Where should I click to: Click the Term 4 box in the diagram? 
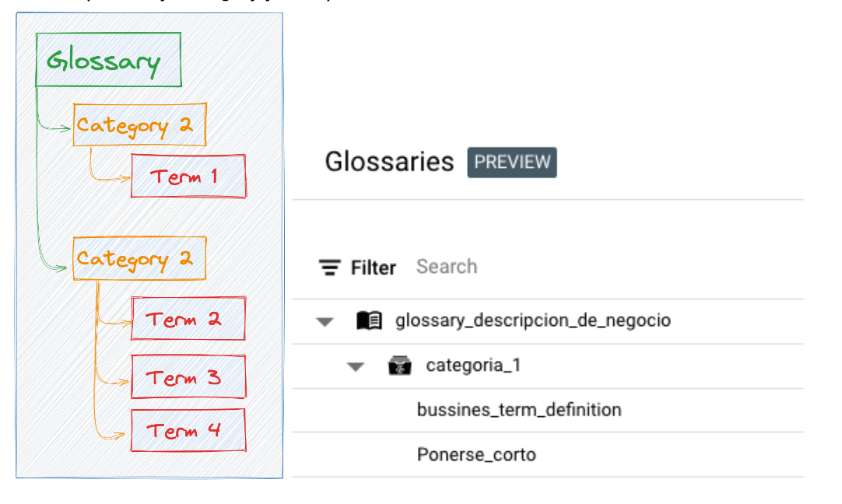188,429
